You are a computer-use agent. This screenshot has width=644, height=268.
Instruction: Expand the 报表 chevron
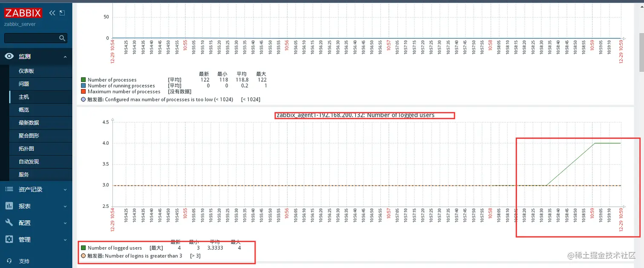(x=65, y=206)
